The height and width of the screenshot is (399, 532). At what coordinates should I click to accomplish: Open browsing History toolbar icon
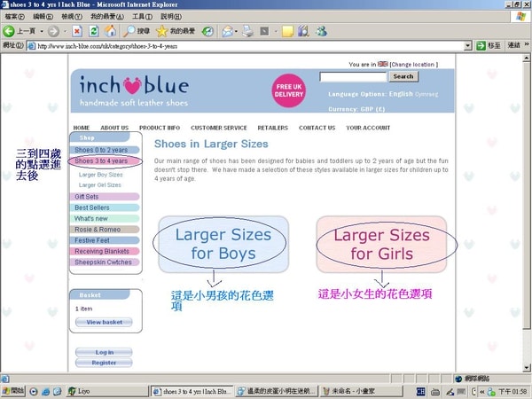click(x=207, y=31)
